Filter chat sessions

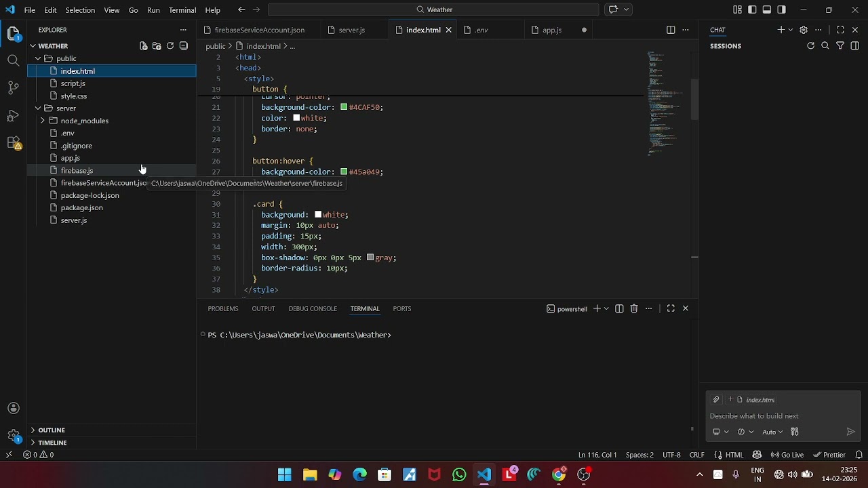coord(840,46)
